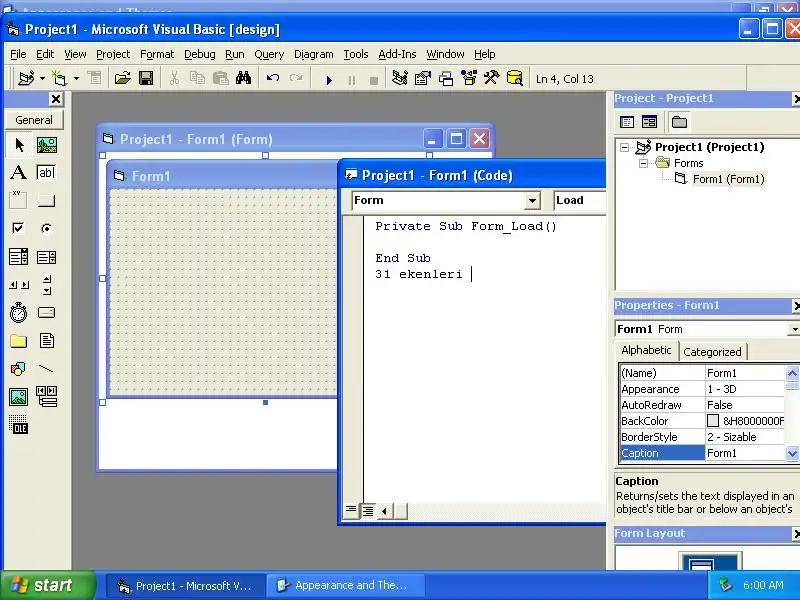The width and height of the screenshot is (800, 600).
Task: Select the FileListBox tool in toolbox
Action: pyautogui.click(x=46, y=341)
